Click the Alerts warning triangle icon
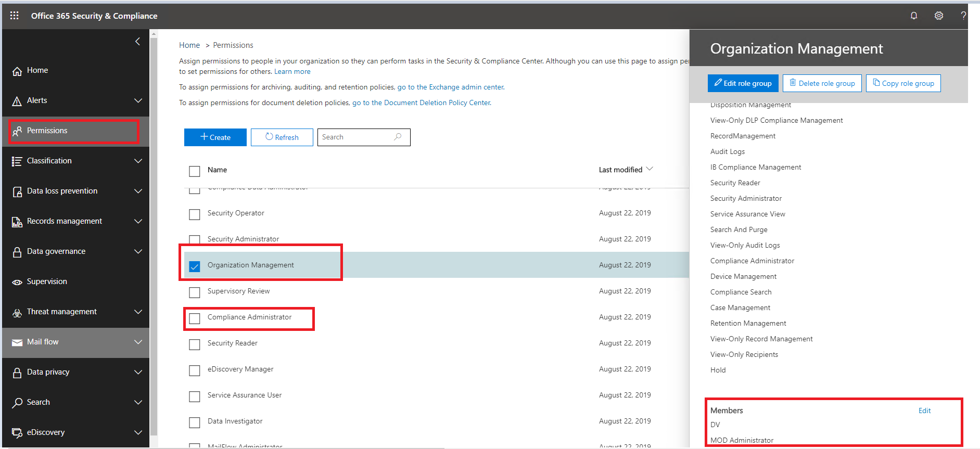Viewport: 980px width, 449px height. coord(17,101)
